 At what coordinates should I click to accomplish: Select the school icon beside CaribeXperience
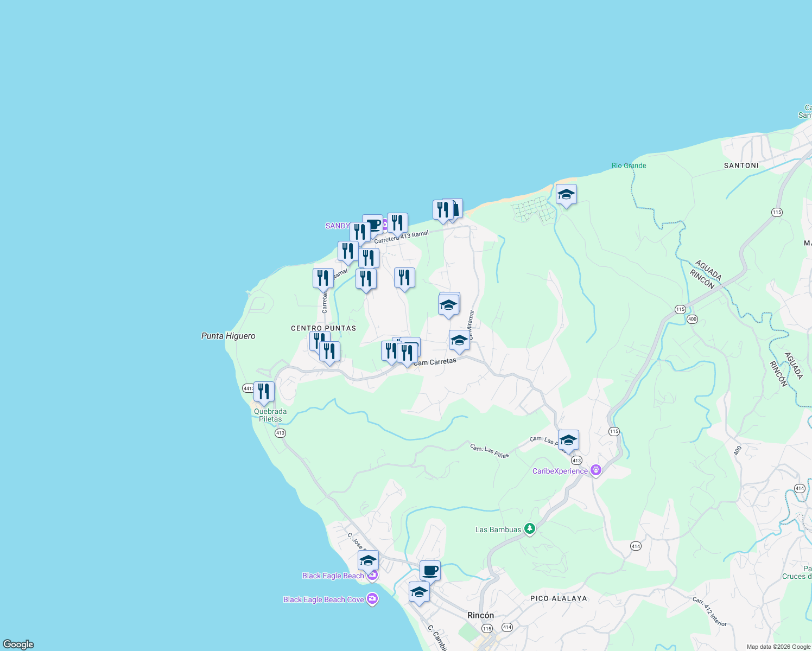[x=568, y=439]
